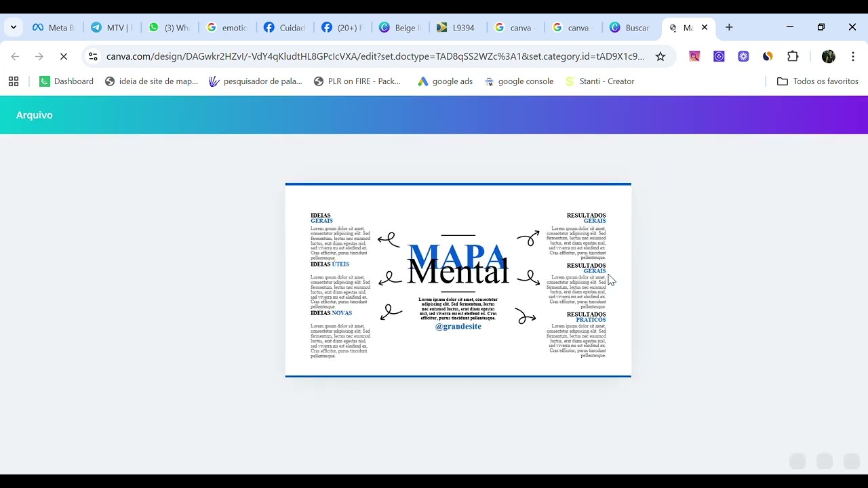Viewport: 868px width, 488px height.
Task: Close the active Ma tab
Action: click(x=705, y=28)
